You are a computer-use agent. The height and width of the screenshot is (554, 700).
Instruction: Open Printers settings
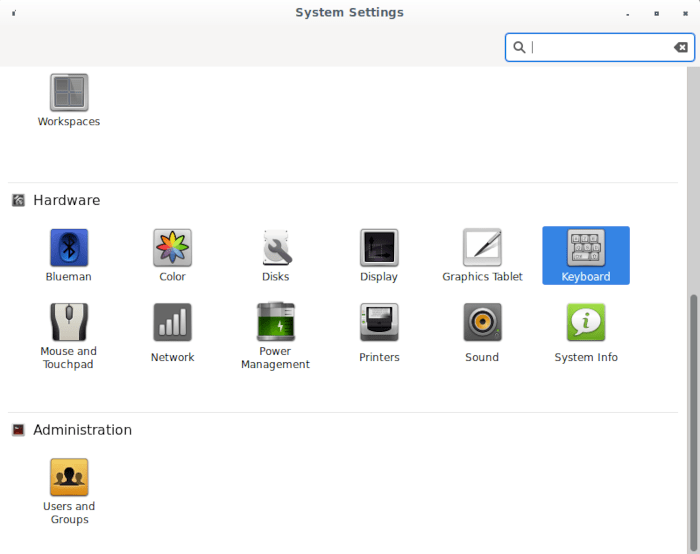(379, 333)
